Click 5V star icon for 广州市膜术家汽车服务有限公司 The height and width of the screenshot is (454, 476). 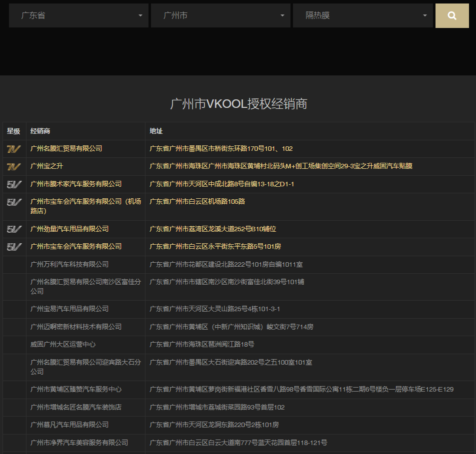click(14, 184)
